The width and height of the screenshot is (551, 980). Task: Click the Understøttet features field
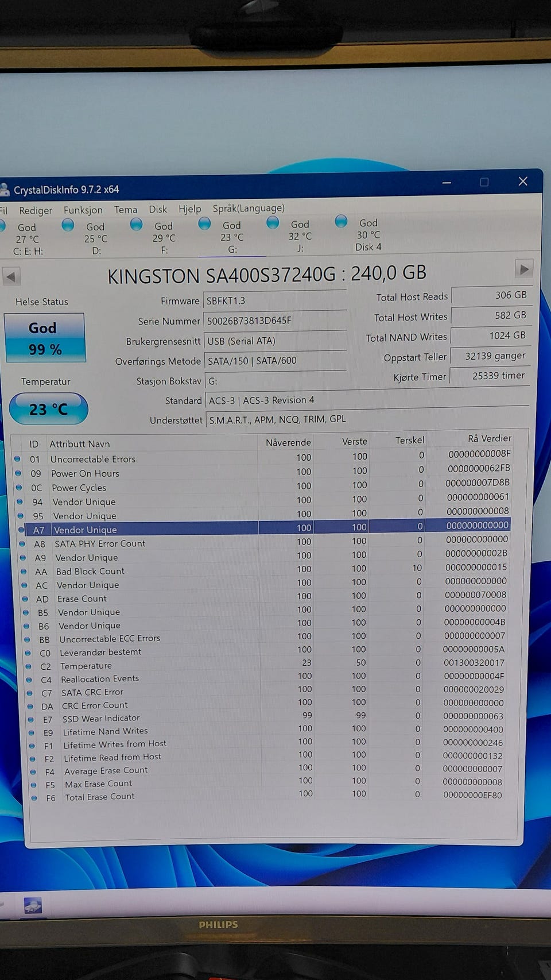point(367,419)
